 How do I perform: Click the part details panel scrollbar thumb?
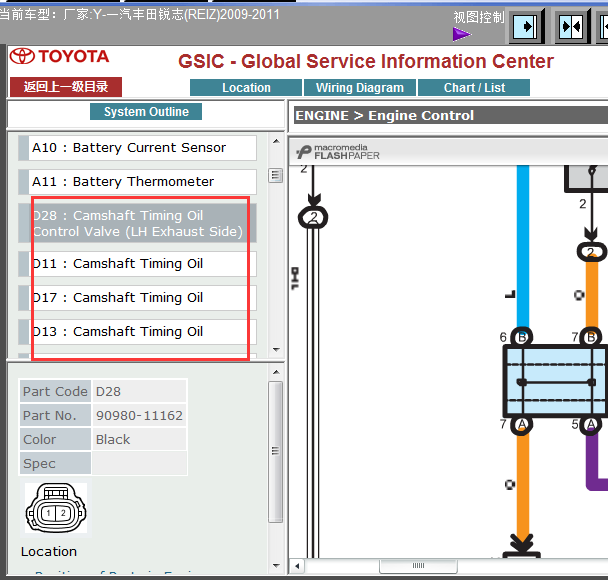tap(276, 452)
